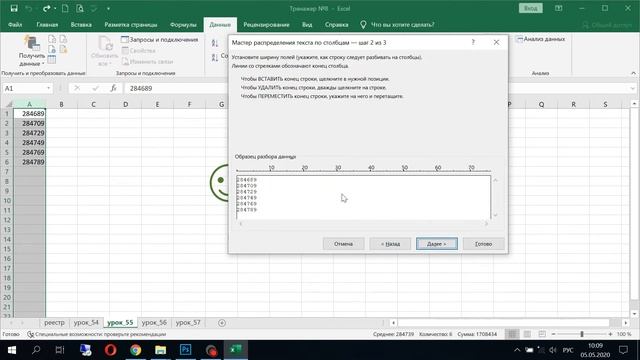This screenshot has height=360, width=640.
Task: Expand the formula bar
Action: coord(633,88)
